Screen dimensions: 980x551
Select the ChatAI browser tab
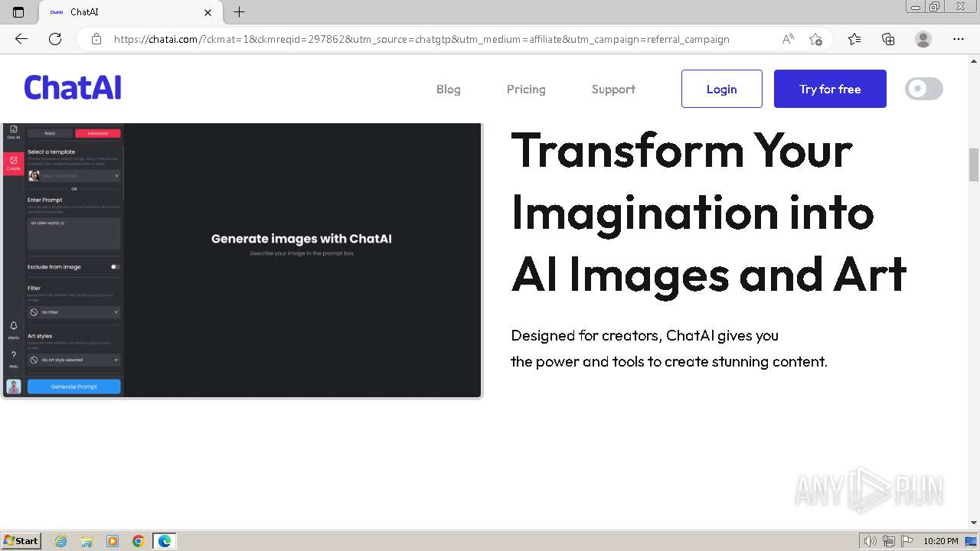[130, 12]
